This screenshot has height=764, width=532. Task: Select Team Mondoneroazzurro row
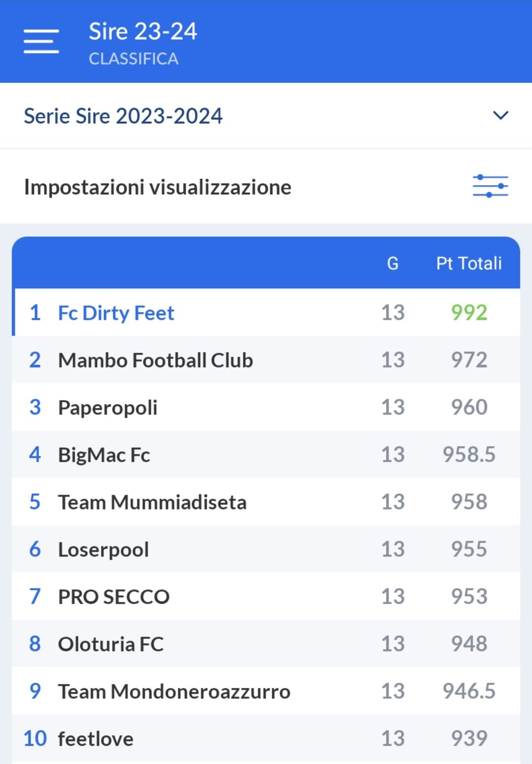(173, 691)
